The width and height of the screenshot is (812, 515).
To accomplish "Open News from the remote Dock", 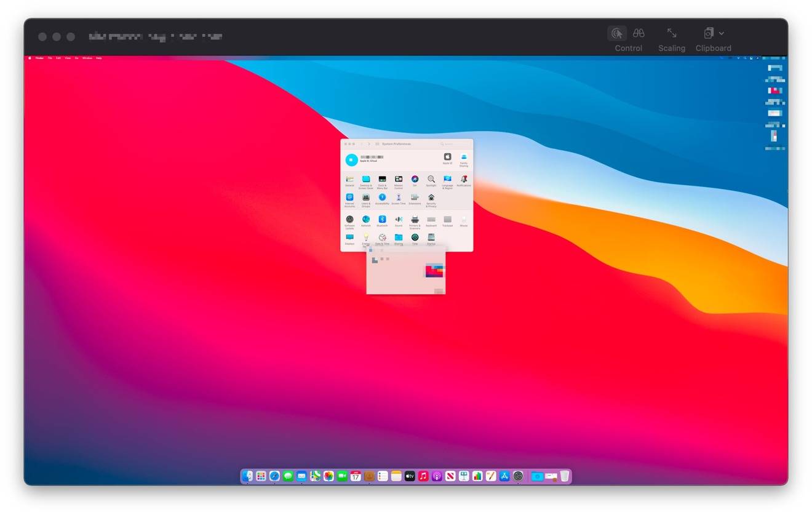I will [x=450, y=476].
